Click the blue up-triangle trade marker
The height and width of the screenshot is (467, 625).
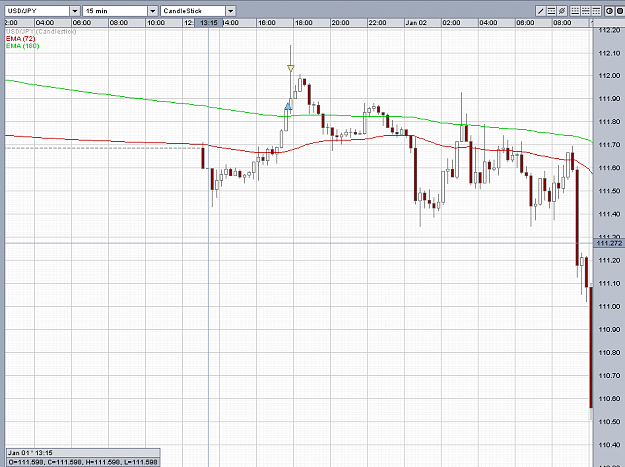[x=288, y=106]
